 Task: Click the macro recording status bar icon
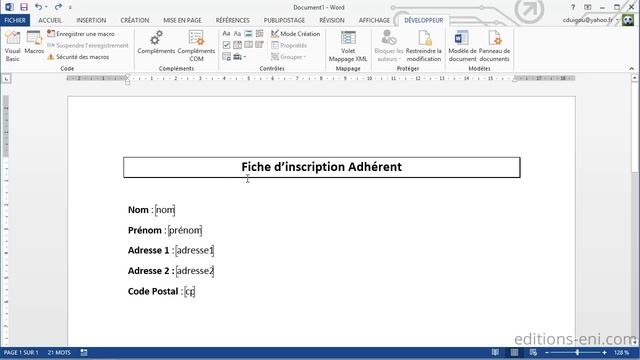tap(84, 352)
